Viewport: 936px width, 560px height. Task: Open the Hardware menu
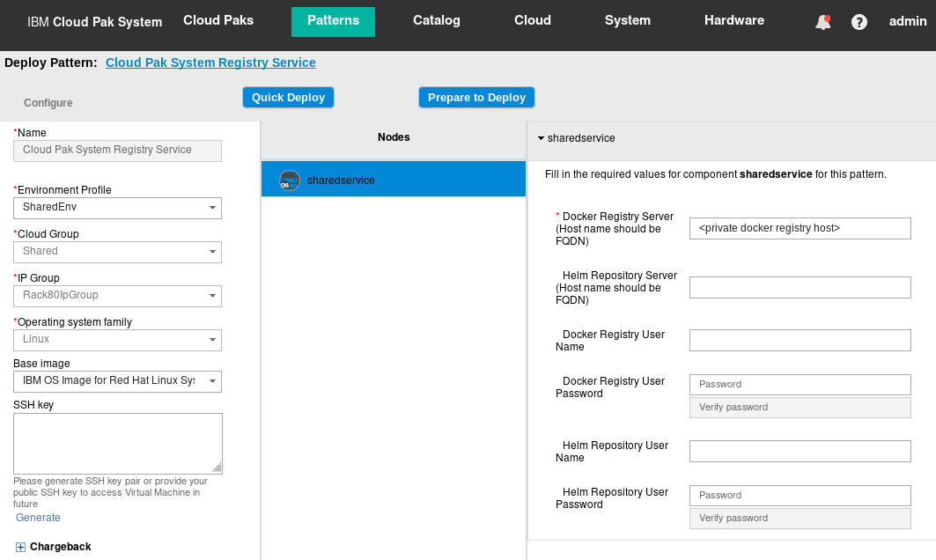[734, 20]
